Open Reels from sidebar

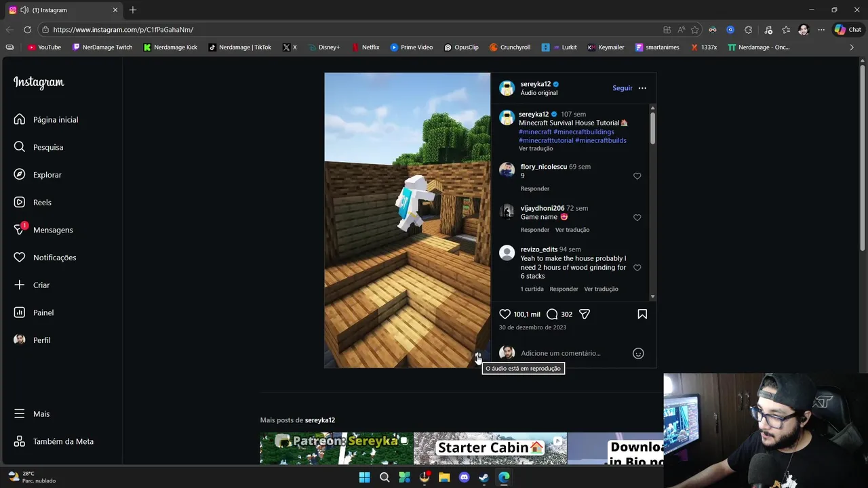pyautogui.click(x=33, y=202)
